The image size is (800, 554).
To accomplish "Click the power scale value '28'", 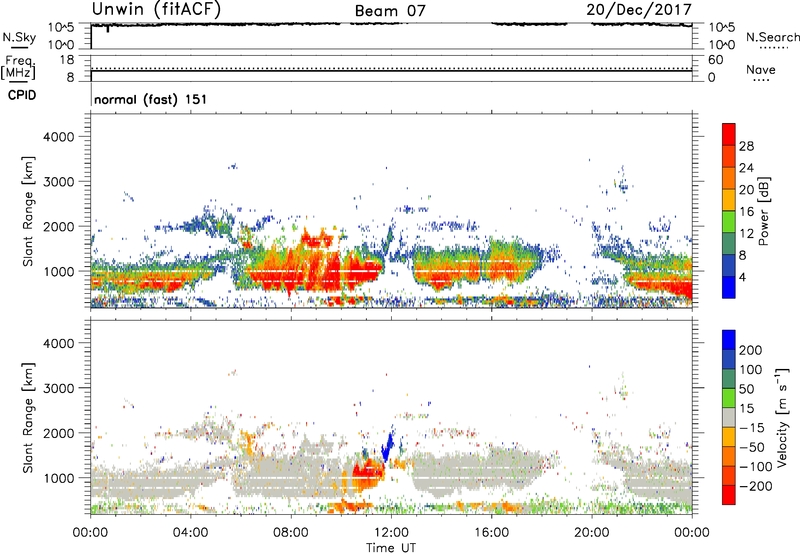I will tap(746, 146).
